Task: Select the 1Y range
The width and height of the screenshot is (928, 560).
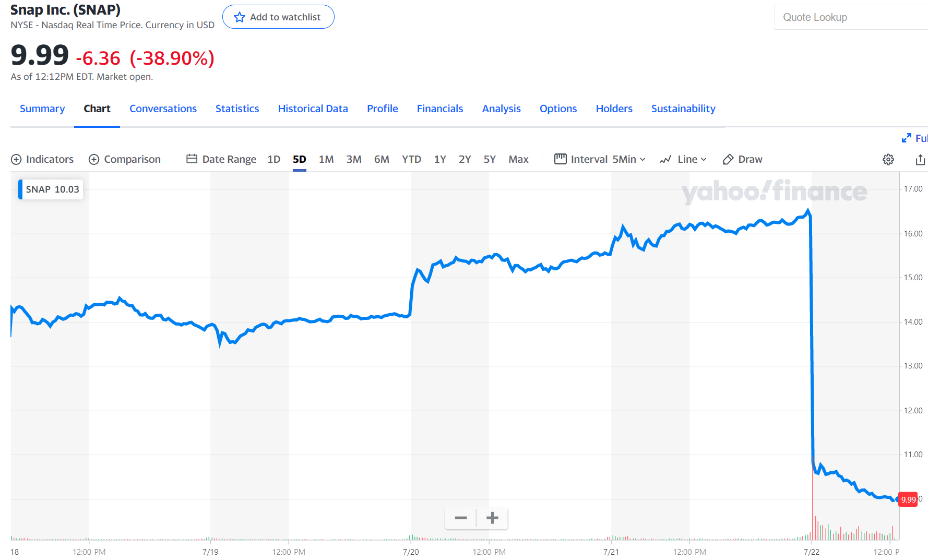Action: pos(440,159)
